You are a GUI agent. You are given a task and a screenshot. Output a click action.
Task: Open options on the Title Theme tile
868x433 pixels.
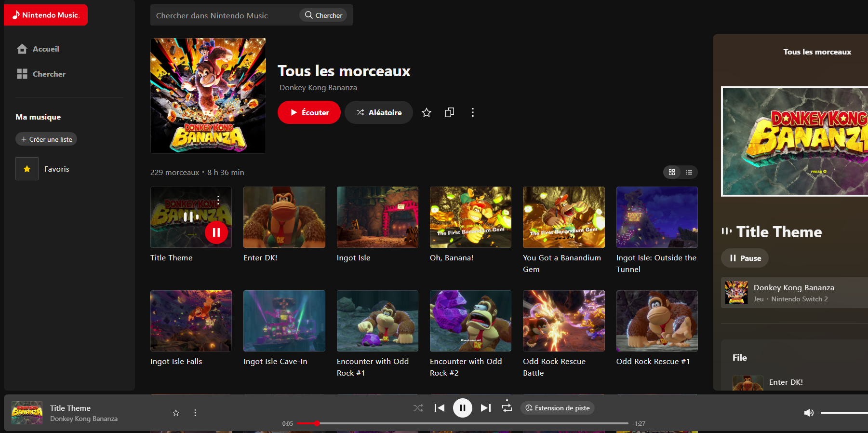click(x=218, y=200)
